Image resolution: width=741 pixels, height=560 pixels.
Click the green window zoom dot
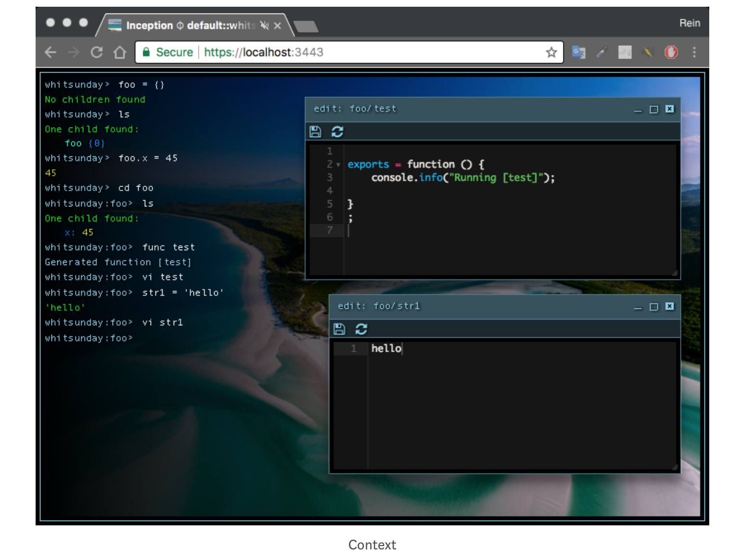pyautogui.click(x=83, y=22)
